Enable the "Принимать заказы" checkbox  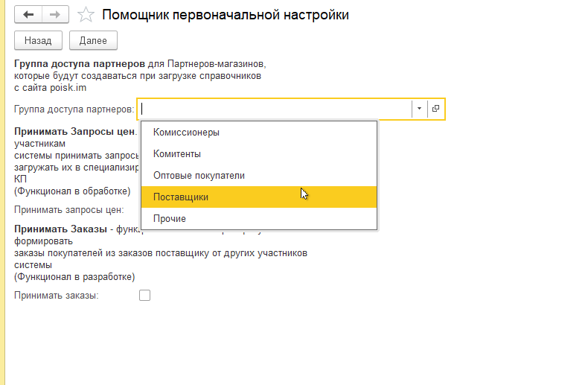coord(145,296)
